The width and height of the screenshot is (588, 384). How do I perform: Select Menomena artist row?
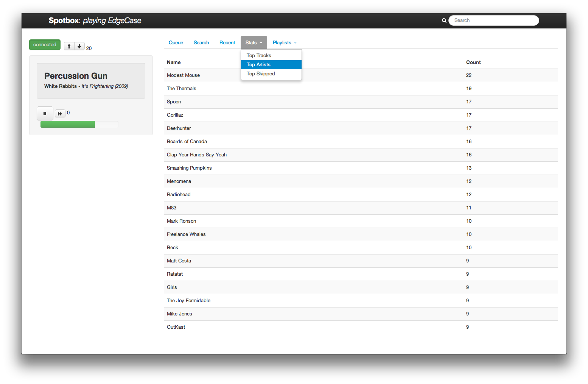click(361, 181)
